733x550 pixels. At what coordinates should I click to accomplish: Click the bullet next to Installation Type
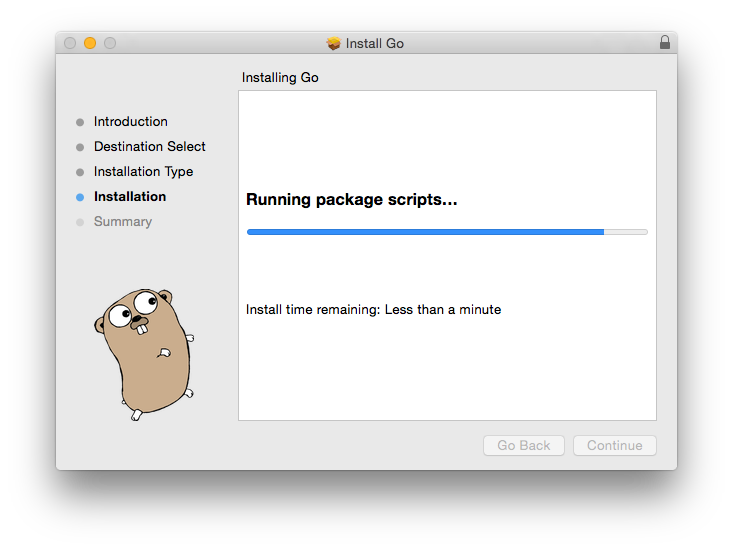click(x=80, y=172)
